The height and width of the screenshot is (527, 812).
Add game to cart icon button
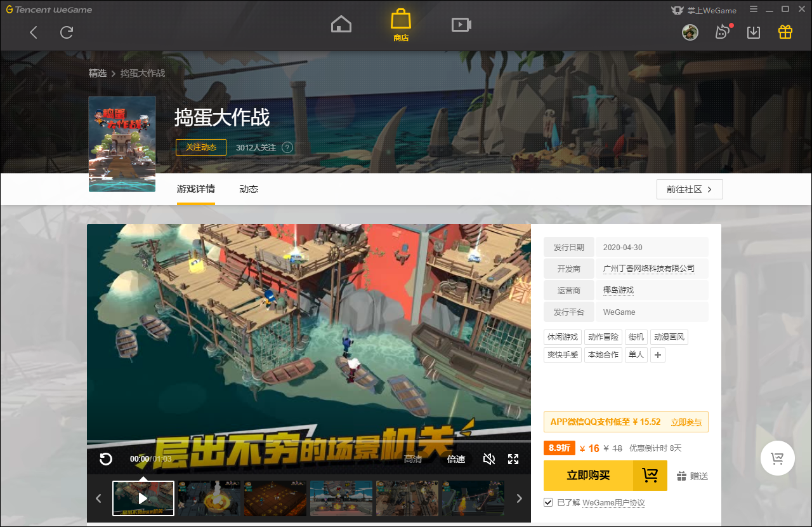point(650,476)
